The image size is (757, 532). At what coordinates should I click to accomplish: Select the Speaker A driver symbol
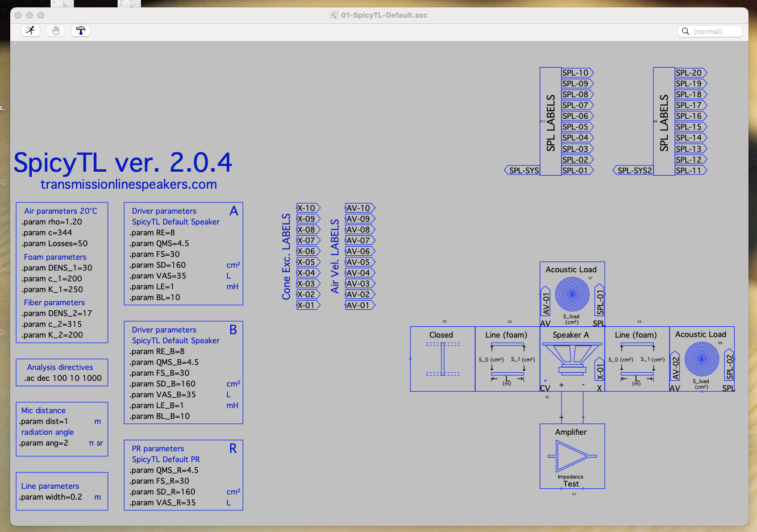pyautogui.click(x=572, y=358)
